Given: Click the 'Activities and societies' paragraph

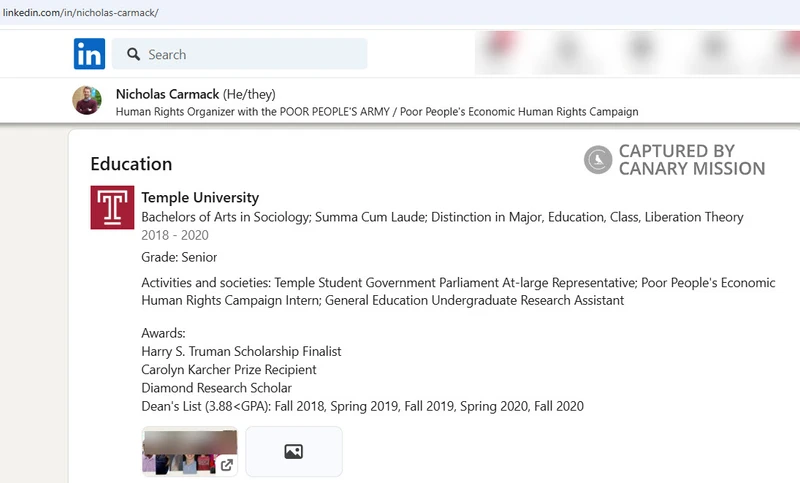Looking at the screenshot, I should click(458, 291).
